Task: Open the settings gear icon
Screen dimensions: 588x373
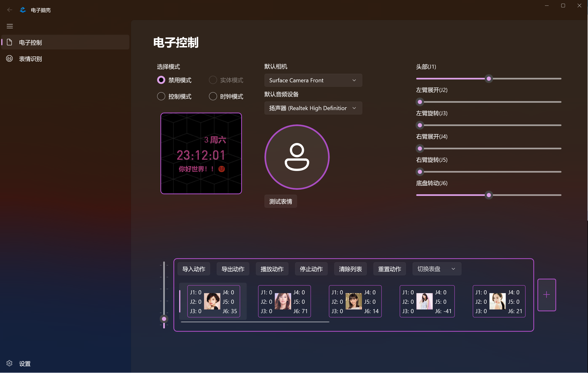Action: (x=9, y=363)
